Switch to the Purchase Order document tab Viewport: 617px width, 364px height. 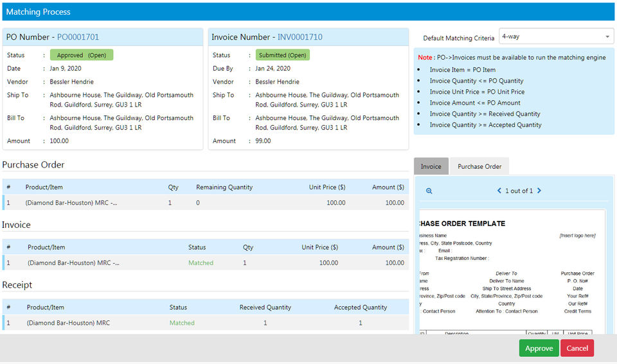[x=479, y=166]
